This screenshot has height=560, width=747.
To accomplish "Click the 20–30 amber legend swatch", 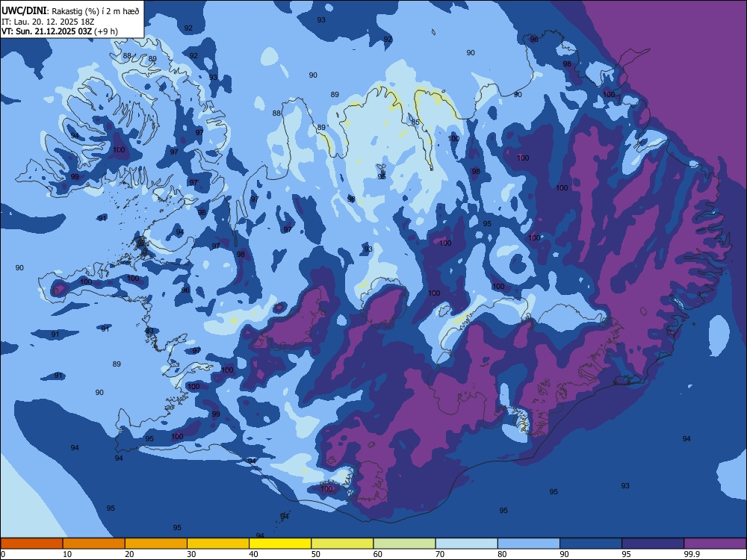I will [x=156, y=544].
